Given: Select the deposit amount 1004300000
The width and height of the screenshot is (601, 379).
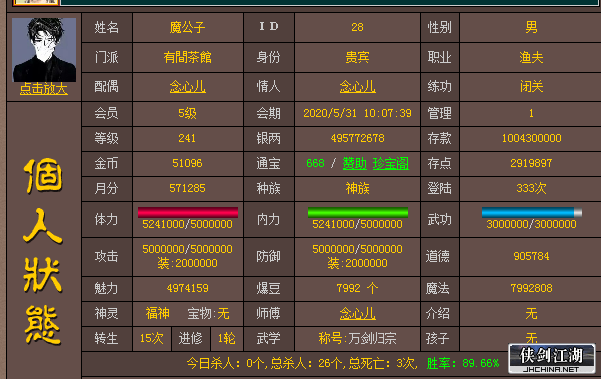Looking at the screenshot, I should [532, 138].
